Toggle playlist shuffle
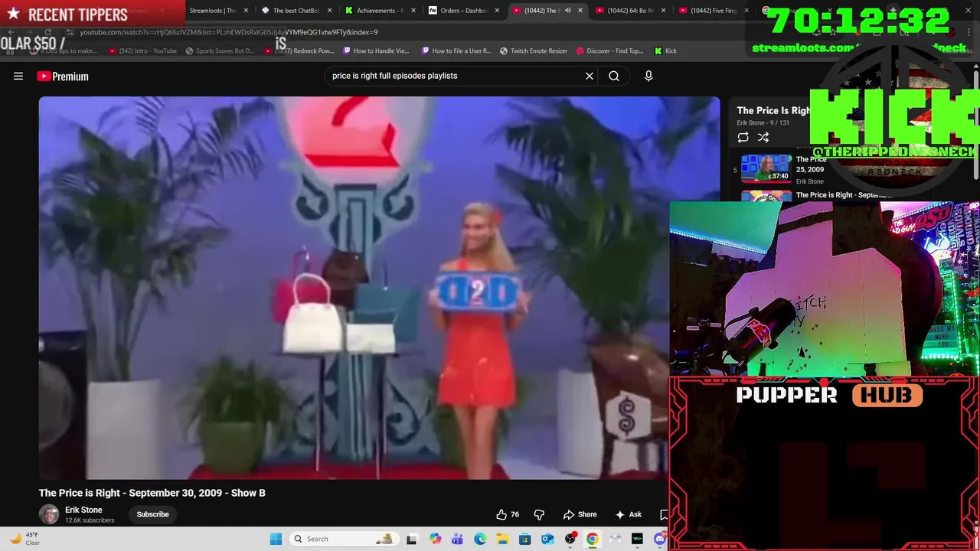980x551 pixels. pyautogui.click(x=763, y=137)
